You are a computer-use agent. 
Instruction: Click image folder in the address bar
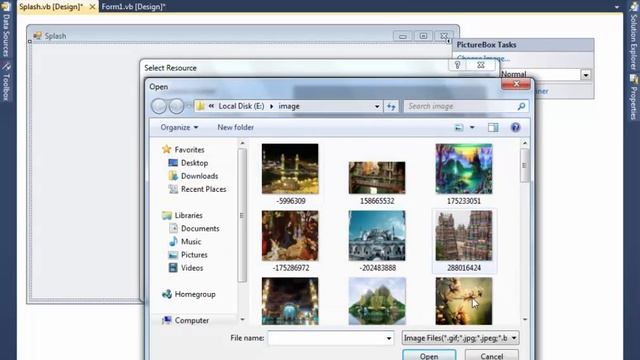click(x=289, y=106)
